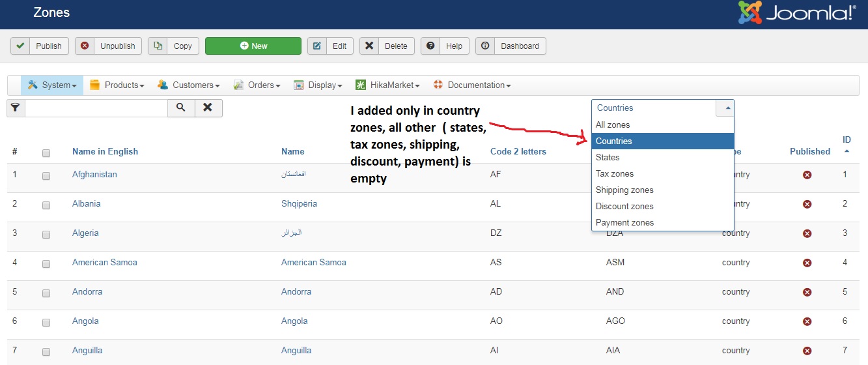
Task: Check the Angola row checkbox
Action: click(46, 323)
